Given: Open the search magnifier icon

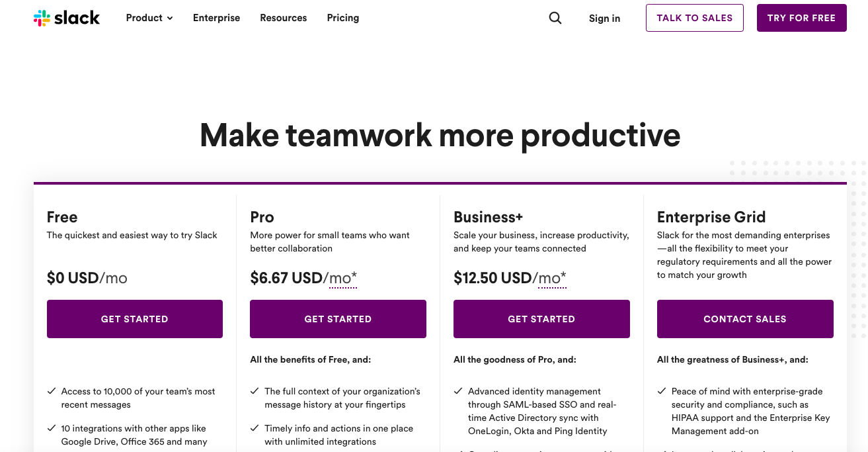Looking at the screenshot, I should (x=555, y=18).
